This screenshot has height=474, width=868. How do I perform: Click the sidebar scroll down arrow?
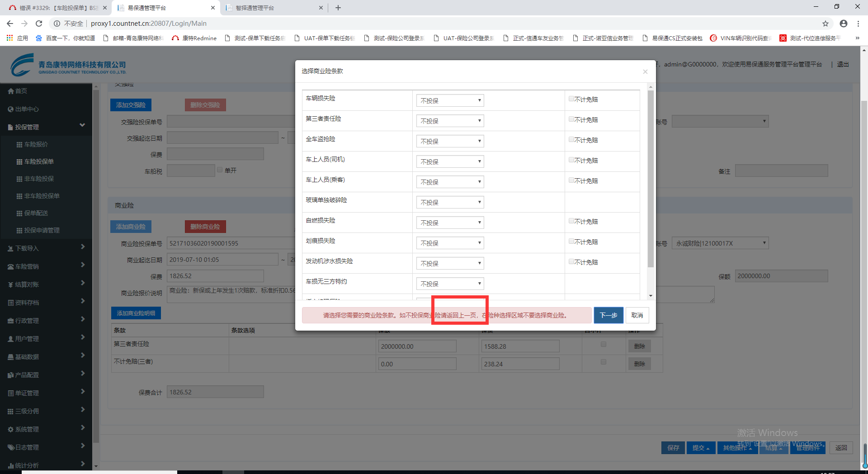[x=95, y=466]
